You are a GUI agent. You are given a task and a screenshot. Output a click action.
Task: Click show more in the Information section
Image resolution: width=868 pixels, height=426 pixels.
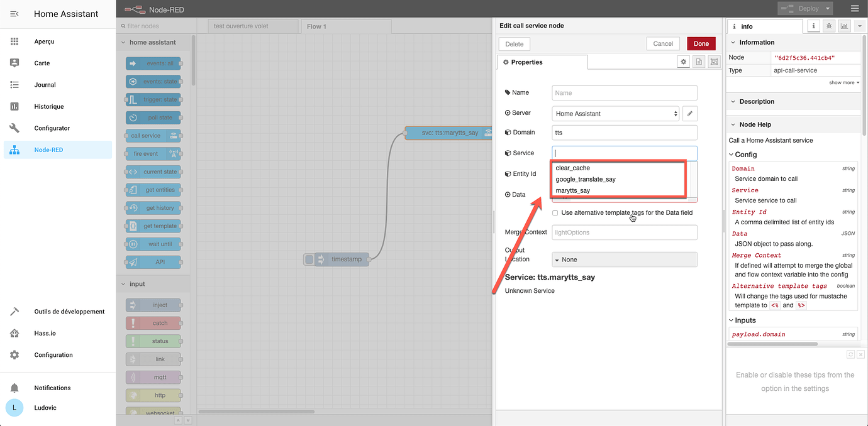843,82
